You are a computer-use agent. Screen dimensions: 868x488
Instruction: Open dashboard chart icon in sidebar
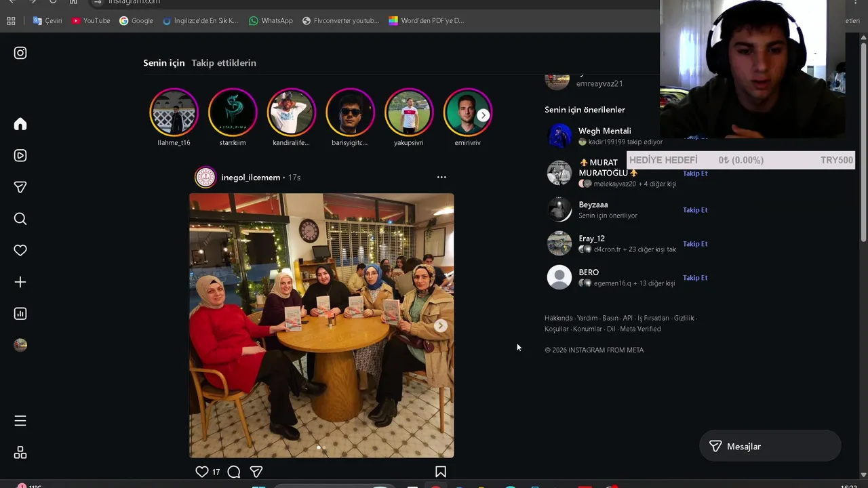tap(20, 313)
